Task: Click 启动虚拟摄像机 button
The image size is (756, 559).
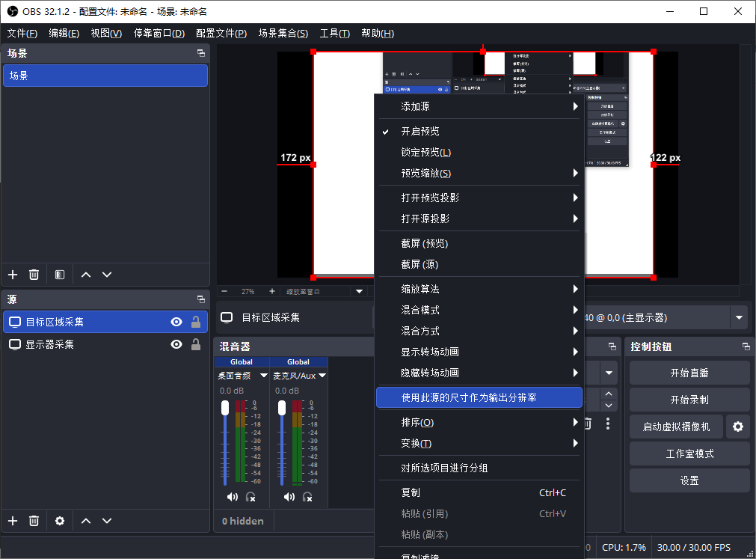Action: click(x=677, y=427)
